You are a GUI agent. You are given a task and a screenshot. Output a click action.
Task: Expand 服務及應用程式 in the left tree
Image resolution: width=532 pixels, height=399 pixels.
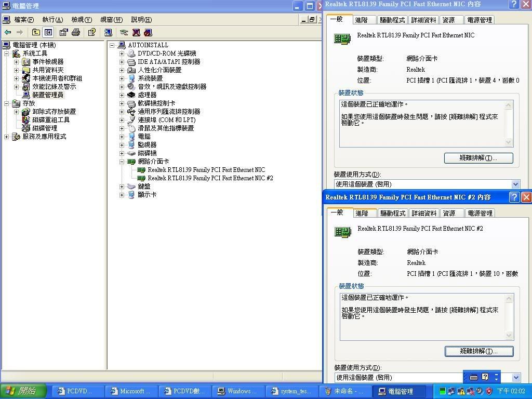6,137
